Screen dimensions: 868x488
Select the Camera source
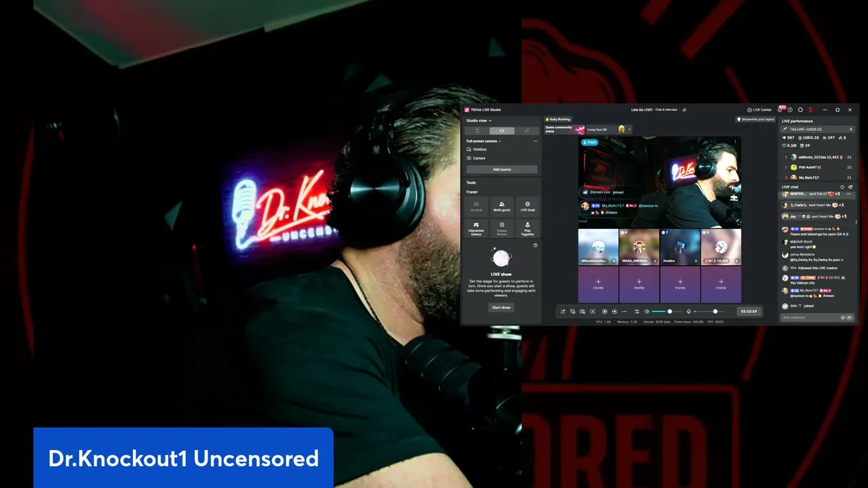point(479,158)
